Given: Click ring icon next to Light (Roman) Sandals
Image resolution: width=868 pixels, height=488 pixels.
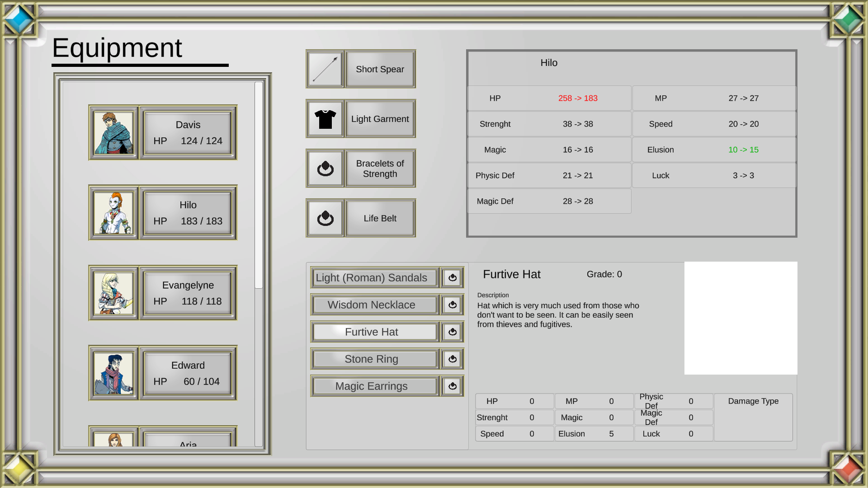Looking at the screenshot, I should 453,278.
